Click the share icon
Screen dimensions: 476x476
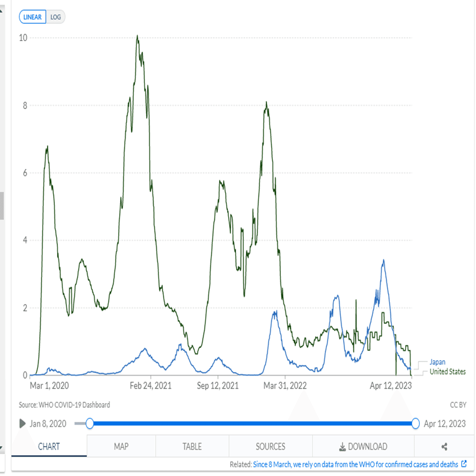click(445, 447)
